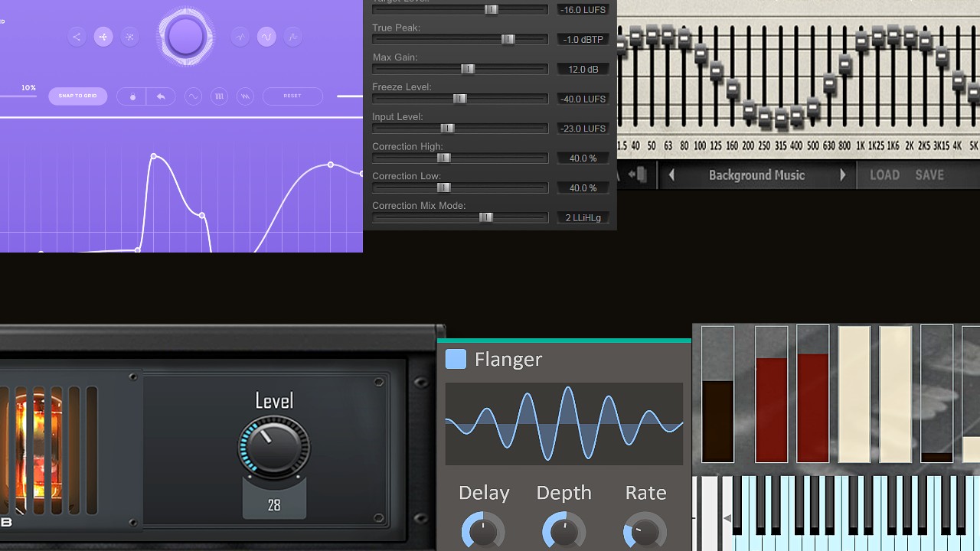
Task: Click the -1.0 dBTP value field
Action: point(583,40)
